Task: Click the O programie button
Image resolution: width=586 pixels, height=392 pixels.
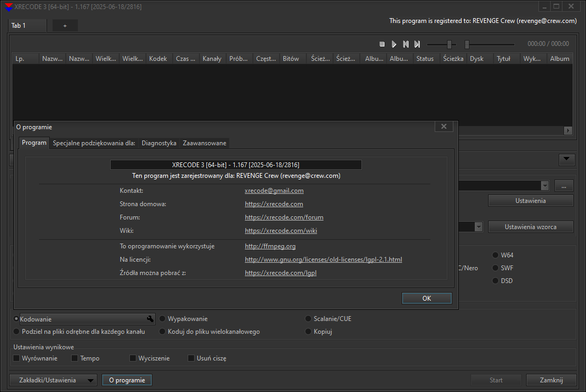Action: [127, 380]
